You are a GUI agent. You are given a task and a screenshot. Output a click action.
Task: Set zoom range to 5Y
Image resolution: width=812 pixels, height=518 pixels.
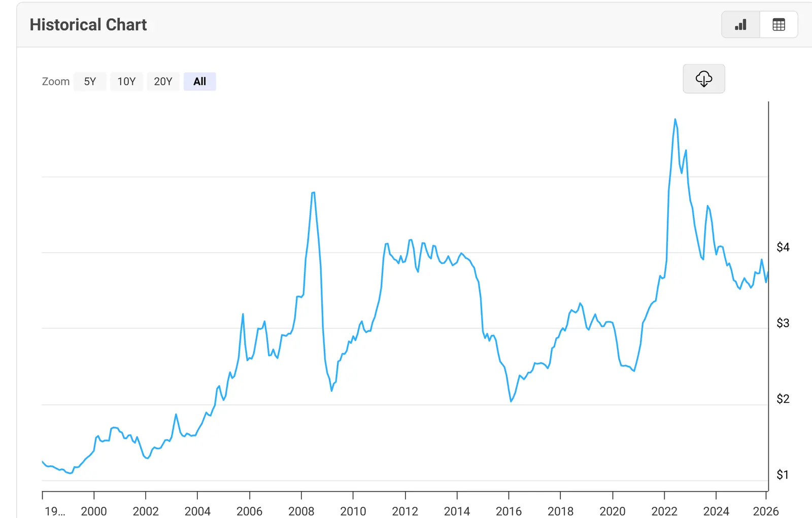coord(90,81)
